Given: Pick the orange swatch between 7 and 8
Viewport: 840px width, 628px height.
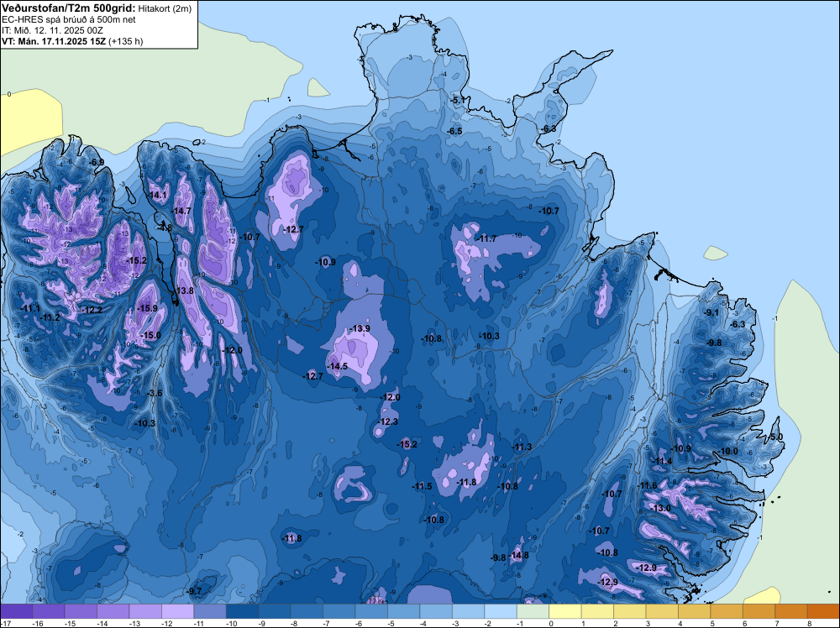Looking at the screenshot, I should click(791, 611).
